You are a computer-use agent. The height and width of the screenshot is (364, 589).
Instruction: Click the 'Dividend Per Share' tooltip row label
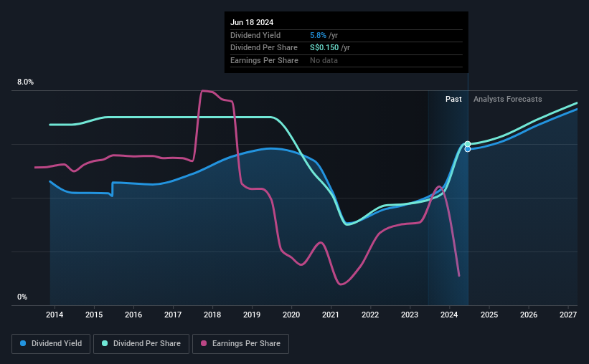pos(264,48)
